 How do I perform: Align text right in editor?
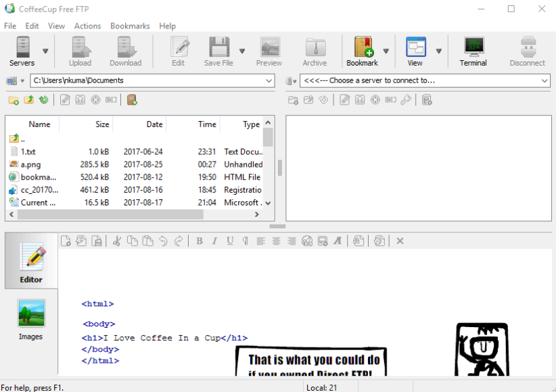coord(292,241)
